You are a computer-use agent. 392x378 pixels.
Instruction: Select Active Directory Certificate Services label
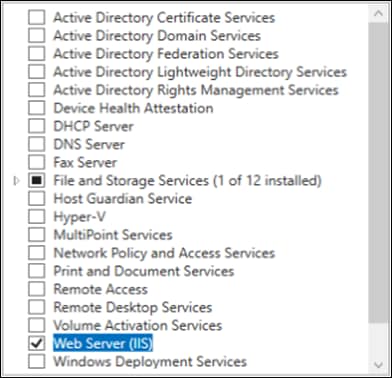[x=164, y=18]
